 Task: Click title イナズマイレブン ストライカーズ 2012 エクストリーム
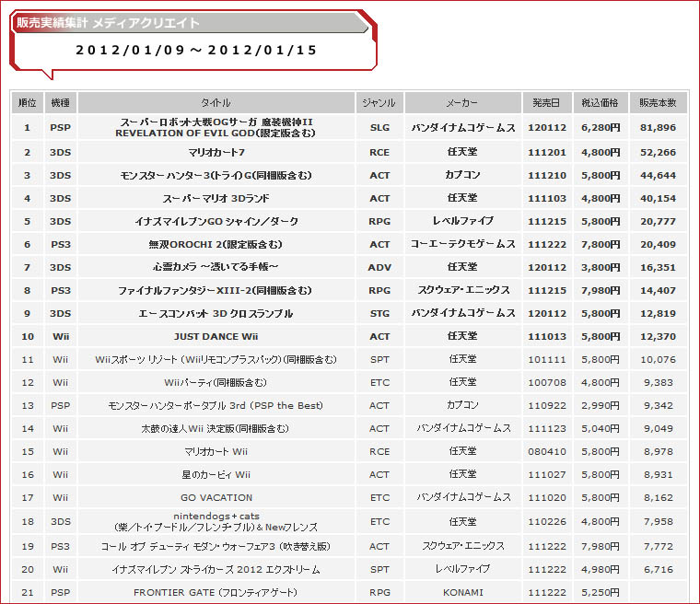tap(216, 570)
